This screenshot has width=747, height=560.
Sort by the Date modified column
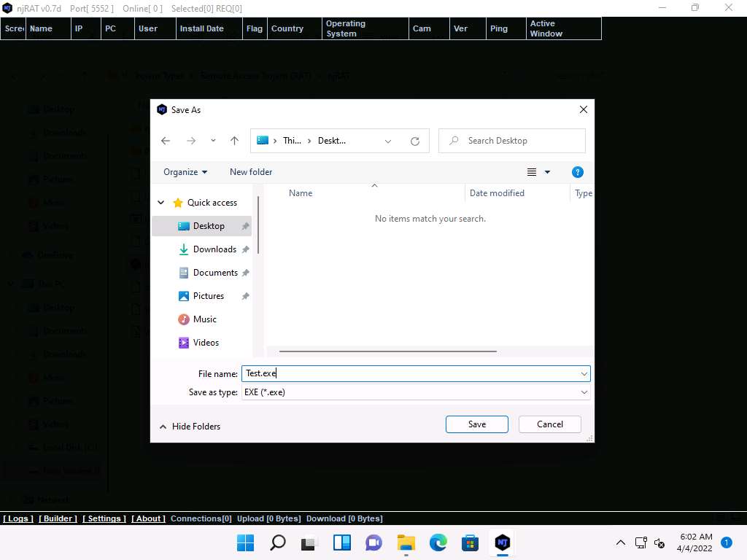[497, 193]
